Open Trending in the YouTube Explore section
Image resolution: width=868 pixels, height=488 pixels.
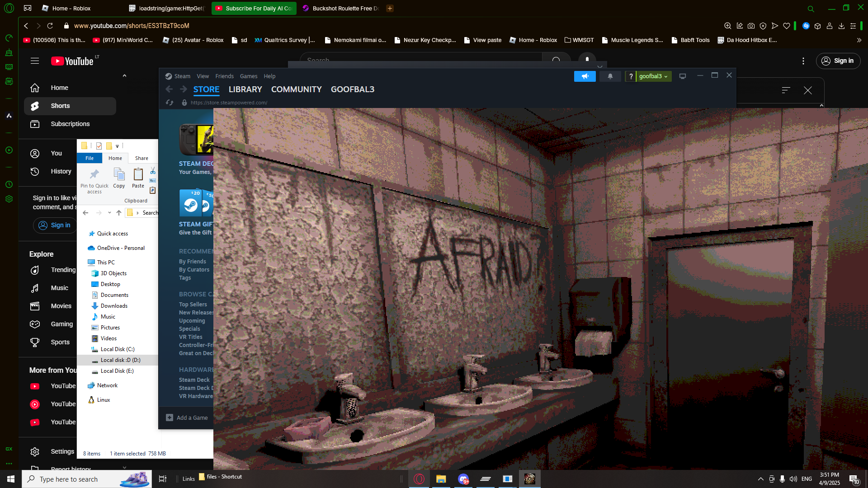(x=63, y=270)
